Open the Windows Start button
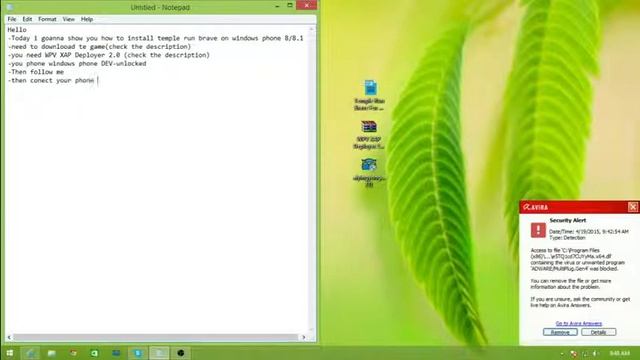This screenshot has width=640, height=360. tap(10, 353)
